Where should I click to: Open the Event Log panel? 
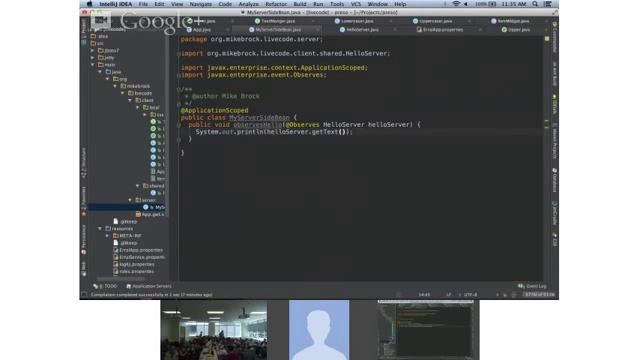pyautogui.click(x=532, y=287)
